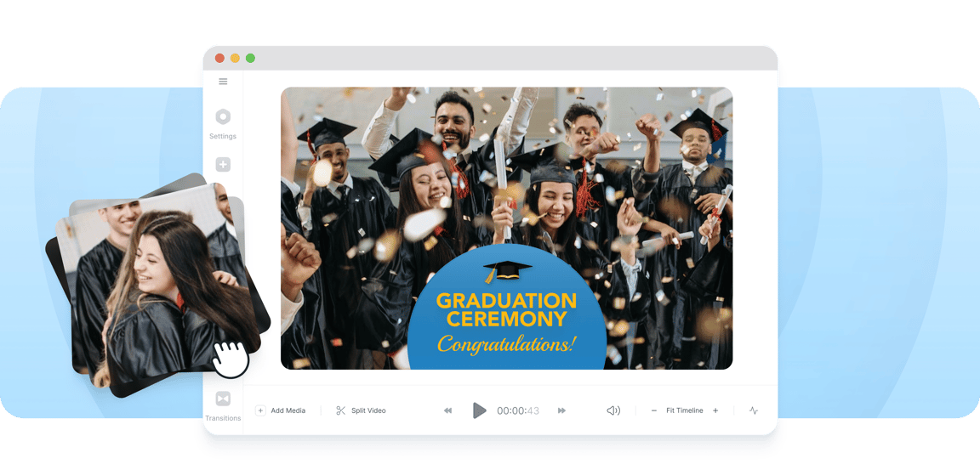Mute the audio with the speaker icon

[613, 410]
